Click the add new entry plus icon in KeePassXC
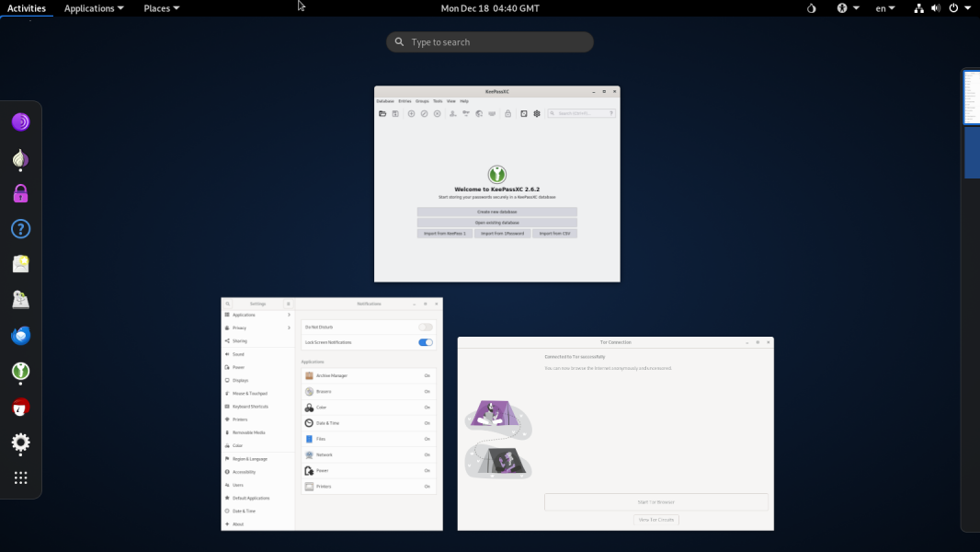Screen dimensions: 980x552 pyautogui.click(x=411, y=114)
